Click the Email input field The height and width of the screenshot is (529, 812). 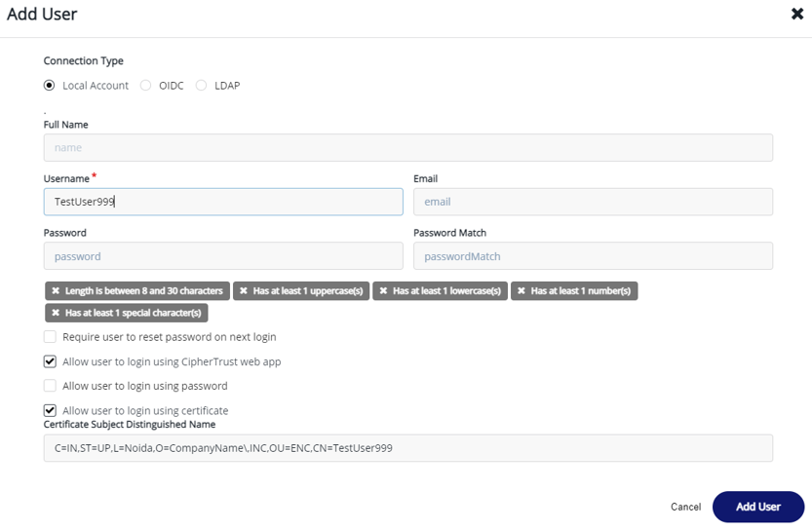593,202
